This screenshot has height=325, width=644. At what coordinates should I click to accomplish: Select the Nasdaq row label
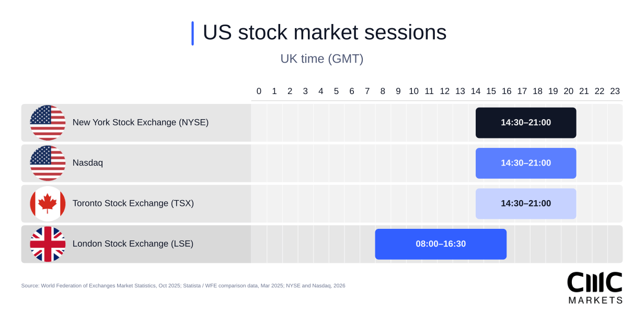coord(88,163)
